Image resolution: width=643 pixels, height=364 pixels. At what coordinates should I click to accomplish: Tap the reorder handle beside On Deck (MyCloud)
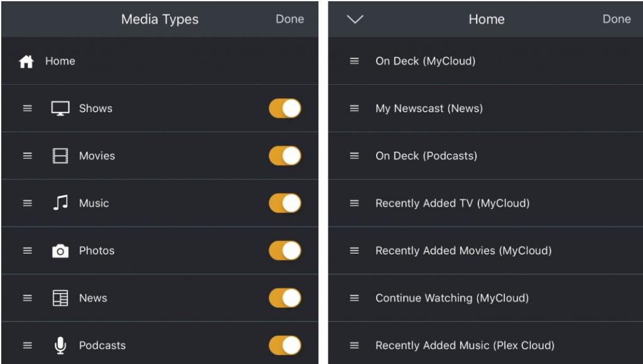coord(354,61)
